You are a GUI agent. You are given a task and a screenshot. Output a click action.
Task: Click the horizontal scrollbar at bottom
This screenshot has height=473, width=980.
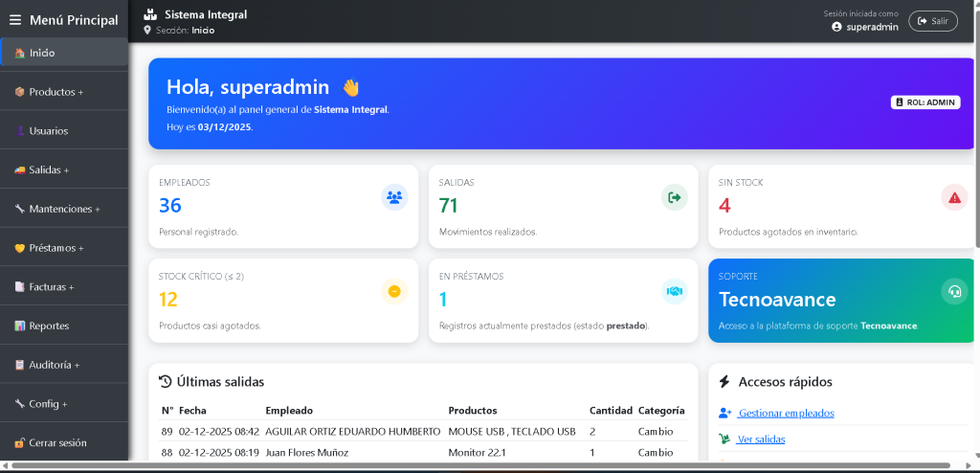[x=479, y=466]
